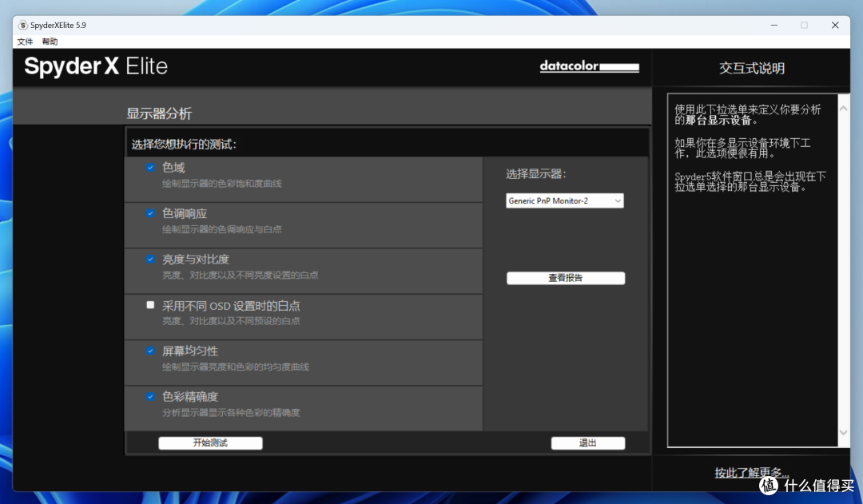Open the 文件 menu
This screenshot has width=863, height=504.
[25, 42]
